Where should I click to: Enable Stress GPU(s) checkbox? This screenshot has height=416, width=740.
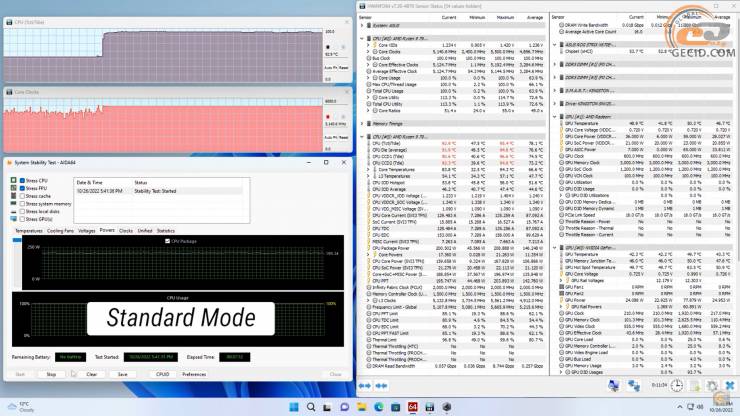(x=22, y=219)
